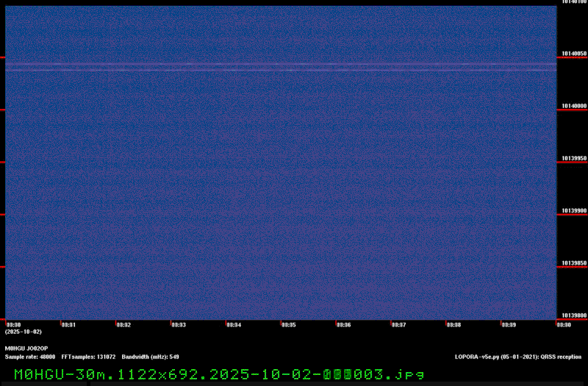
Task: Click the 10140050 frequency axis label
Action: pos(574,54)
